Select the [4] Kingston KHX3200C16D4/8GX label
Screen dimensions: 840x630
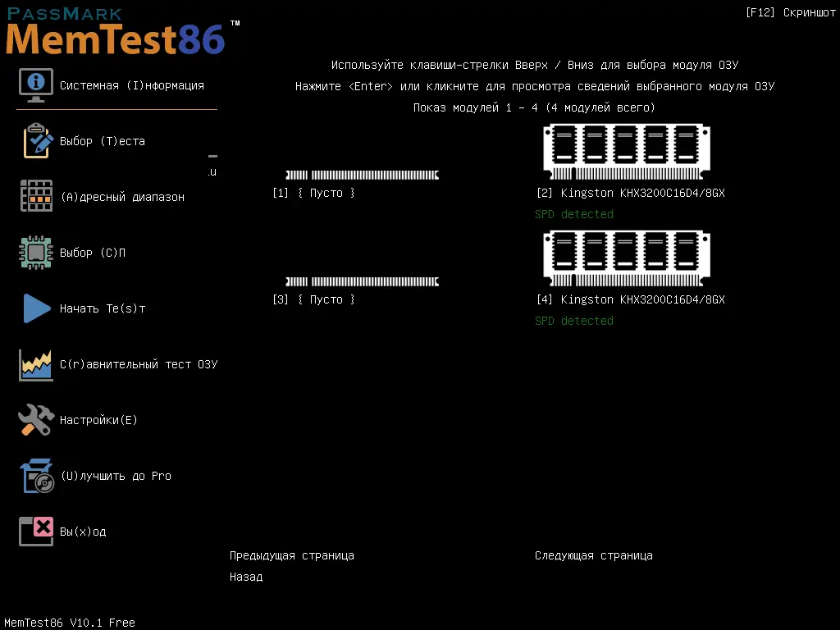[631, 299]
